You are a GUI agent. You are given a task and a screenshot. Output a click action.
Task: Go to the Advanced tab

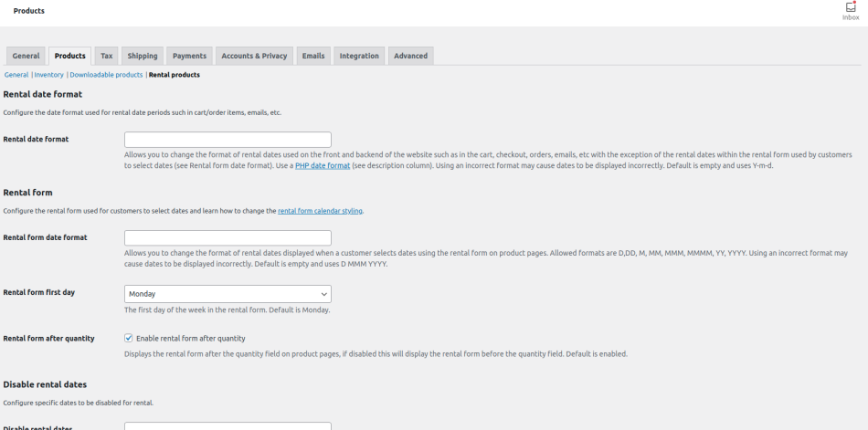(410, 56)
